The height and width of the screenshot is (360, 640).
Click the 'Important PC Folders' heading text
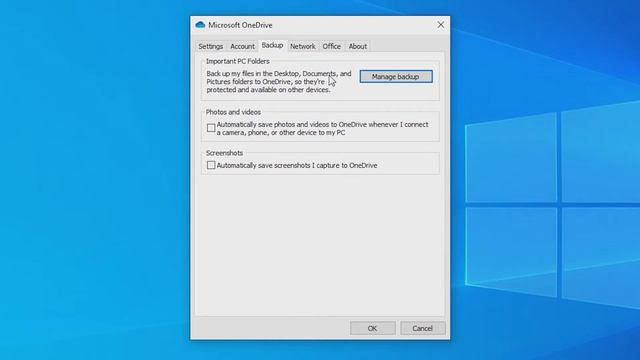[x=238, y=61]
